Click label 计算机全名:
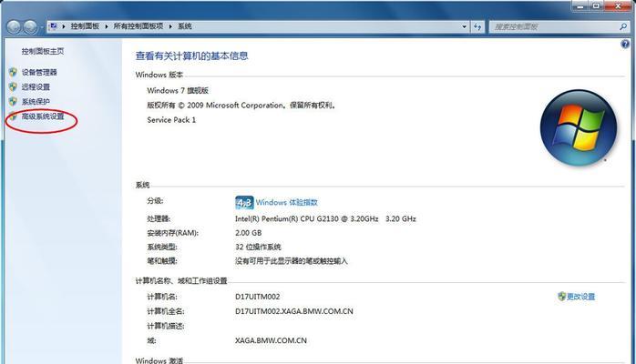636x364 pixels. point(166,311)
